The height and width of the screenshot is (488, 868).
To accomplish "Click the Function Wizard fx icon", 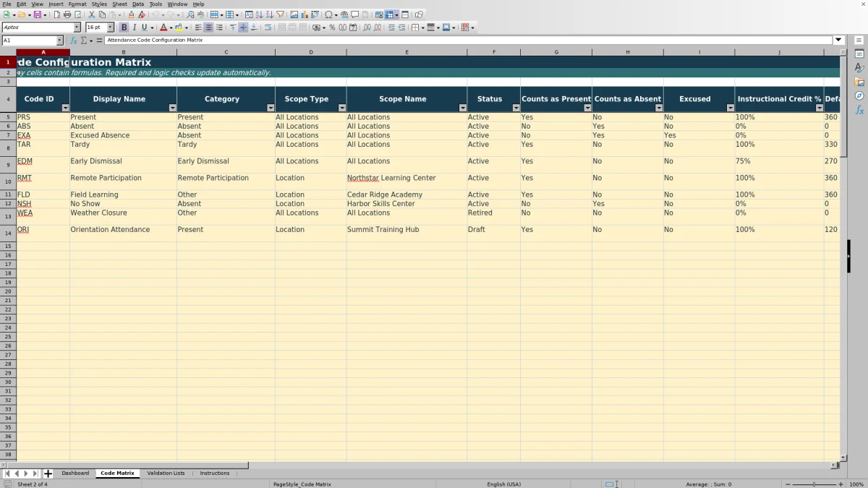I will coord(74,40).
